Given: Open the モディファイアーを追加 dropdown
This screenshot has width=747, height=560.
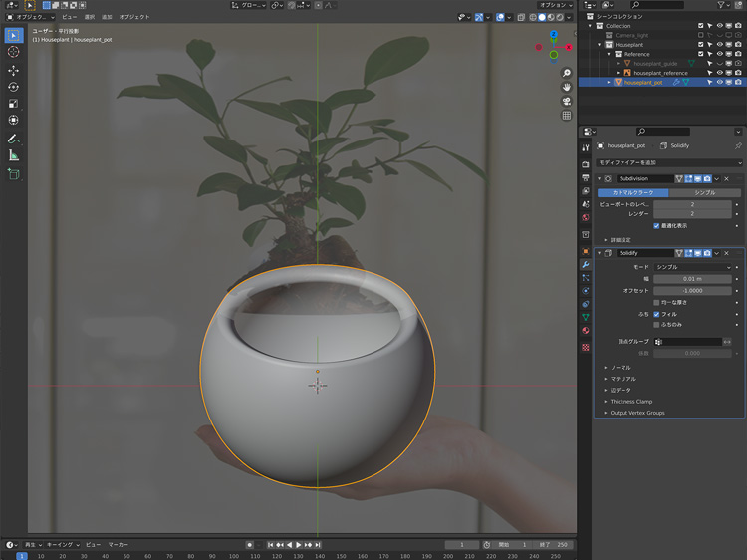Looking at the screenshot, I should coord(668,162).
